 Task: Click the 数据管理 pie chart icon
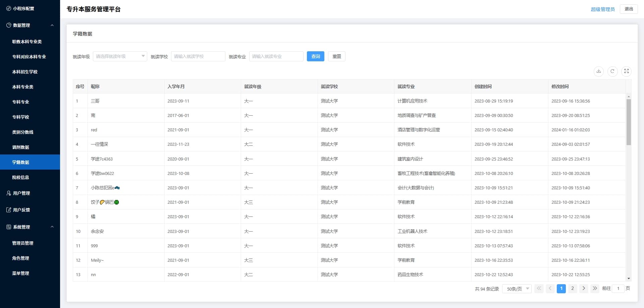click(x=9, y=25)
